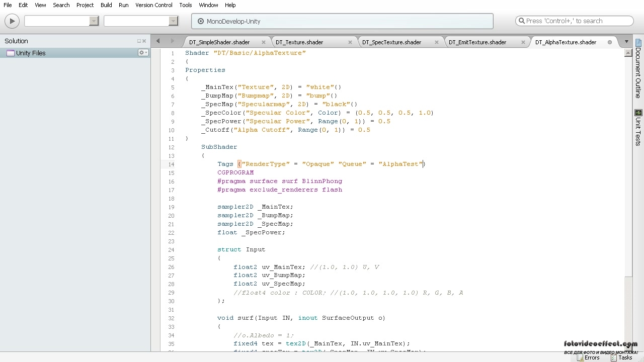Image resolution: width=644 pixels, height=362 pixels.
Task: Select the Unity Files item in Solution
Action: (75, 53)
